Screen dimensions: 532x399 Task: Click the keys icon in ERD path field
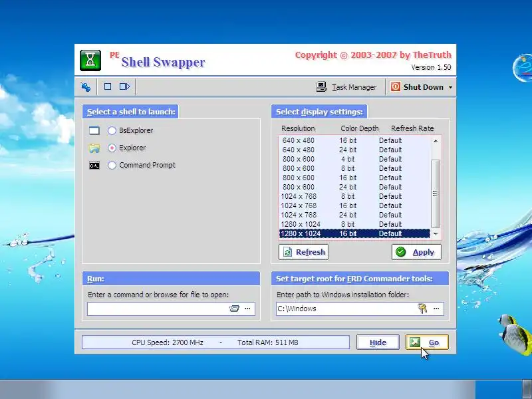tap(422, 309)
